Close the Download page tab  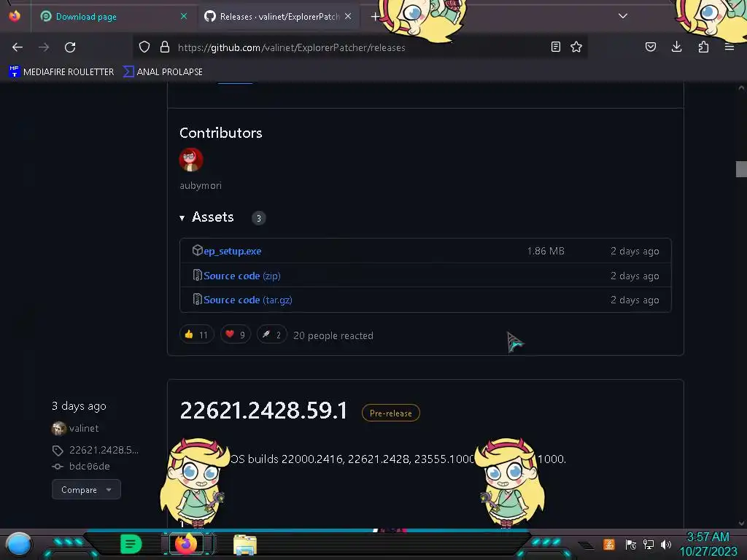(184, 16)
